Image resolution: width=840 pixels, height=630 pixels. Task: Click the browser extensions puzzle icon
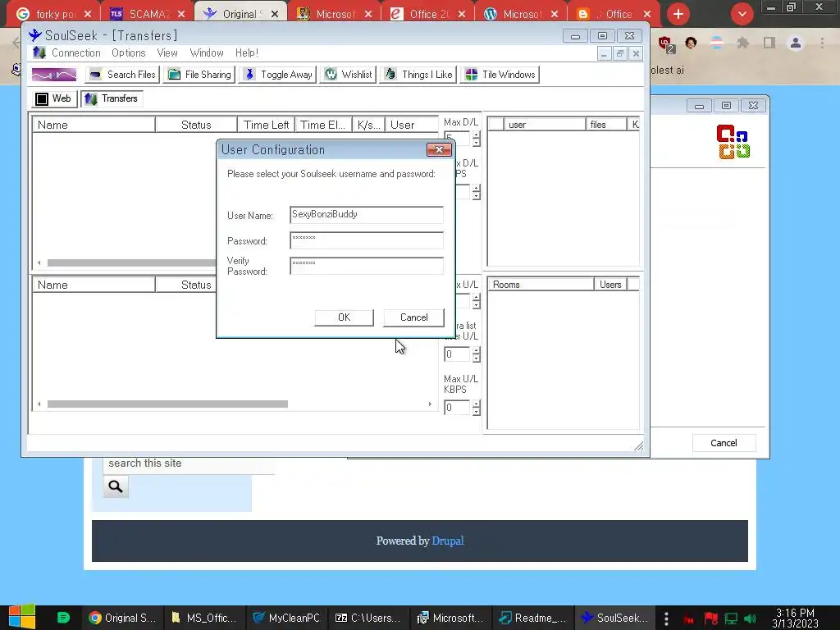(x=742, y=43)
